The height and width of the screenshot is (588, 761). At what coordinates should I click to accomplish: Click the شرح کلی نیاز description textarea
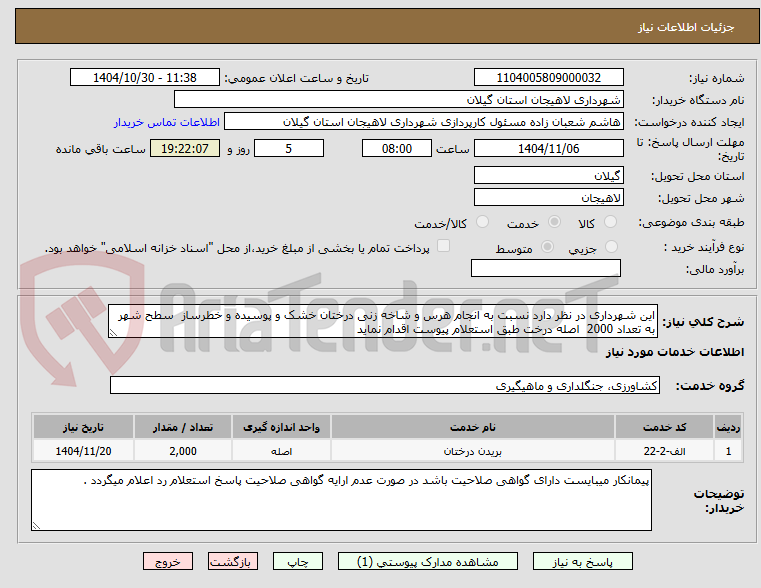(x=383, y=321)
